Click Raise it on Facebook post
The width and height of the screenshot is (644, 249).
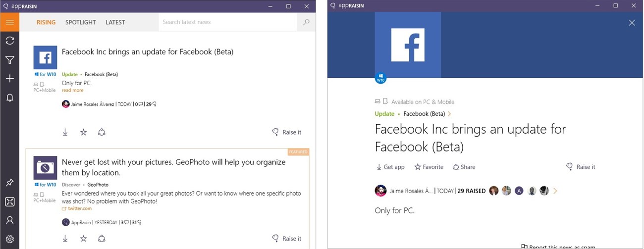coord(287,132)
